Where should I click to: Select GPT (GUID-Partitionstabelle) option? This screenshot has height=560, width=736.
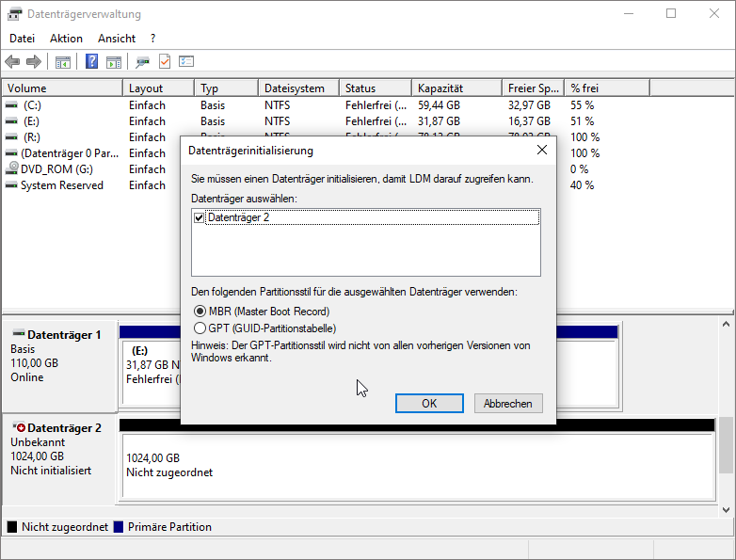200,328
